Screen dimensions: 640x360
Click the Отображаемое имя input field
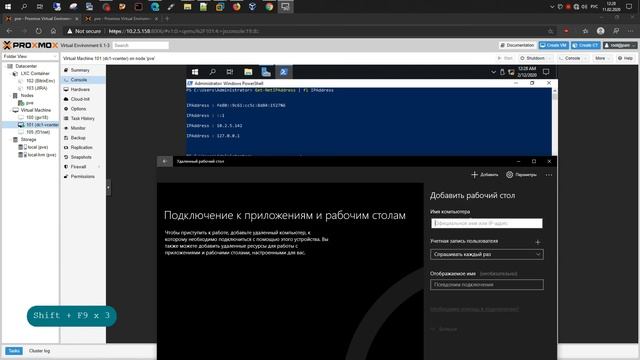487,284
